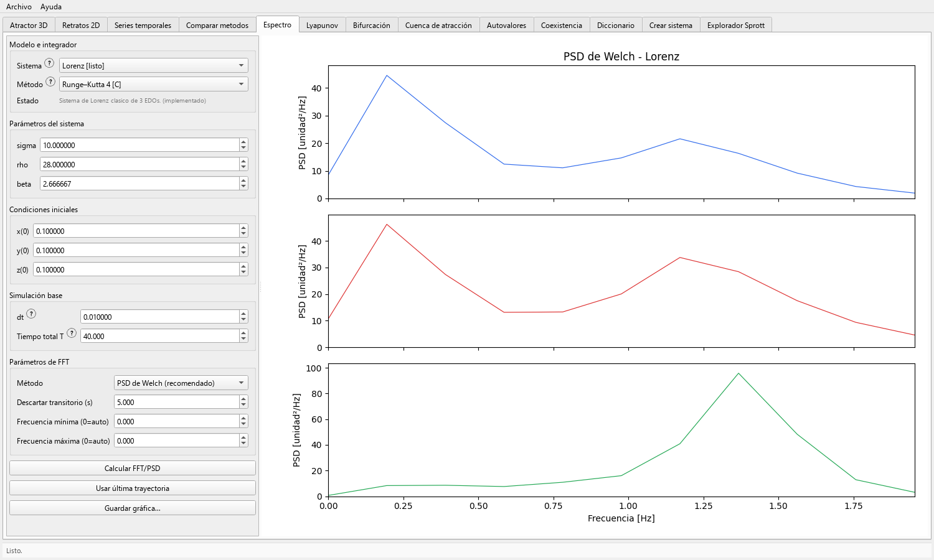The image size is (934, 560).
Task: Increase x(0) with the up arrow
Action: click(243, 228)
